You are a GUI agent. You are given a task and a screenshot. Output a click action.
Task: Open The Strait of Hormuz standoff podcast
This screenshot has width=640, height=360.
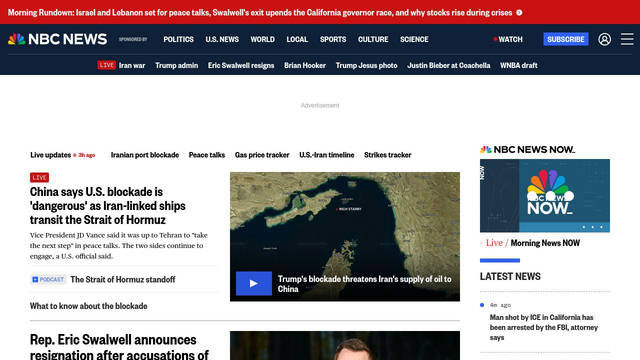pyautogui.click(x=122, y=280)
